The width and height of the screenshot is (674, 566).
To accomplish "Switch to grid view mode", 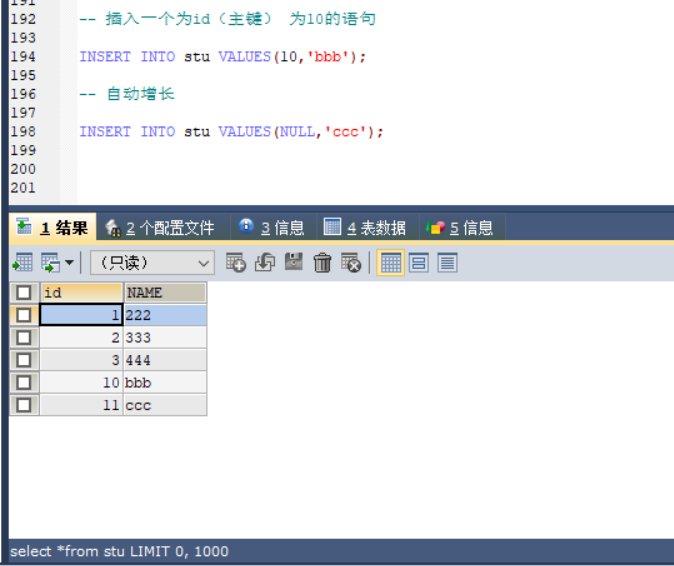I will (390, 263).
